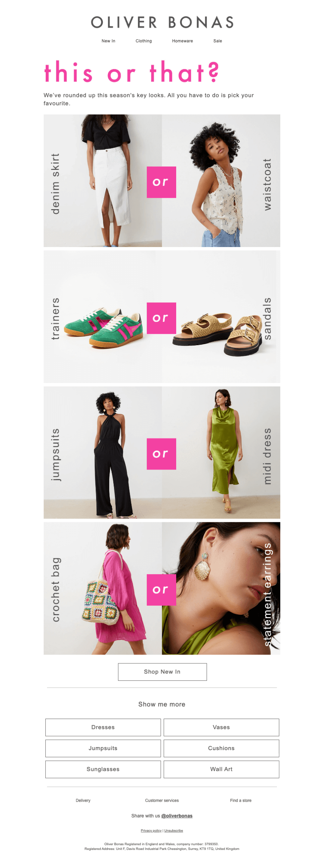
Task: Open the Dresses category button
Action: (103, 727)
